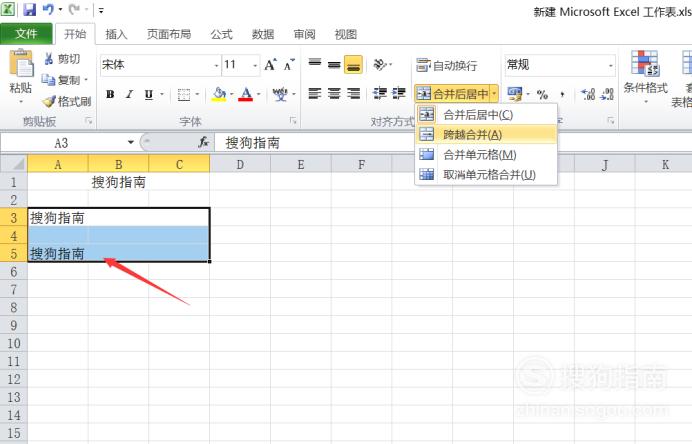692x444 pixels.
Task: Switch to the 审阅 tab
Action: click(304, 34)
